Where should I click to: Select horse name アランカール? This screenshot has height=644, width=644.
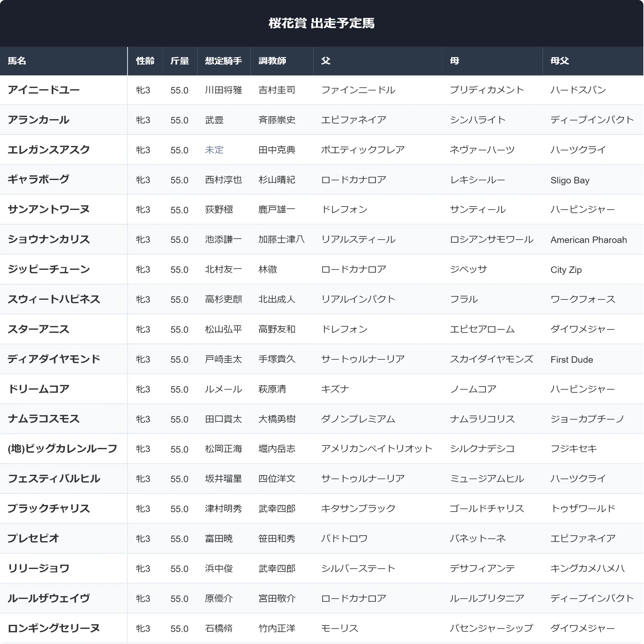point(39,120)
